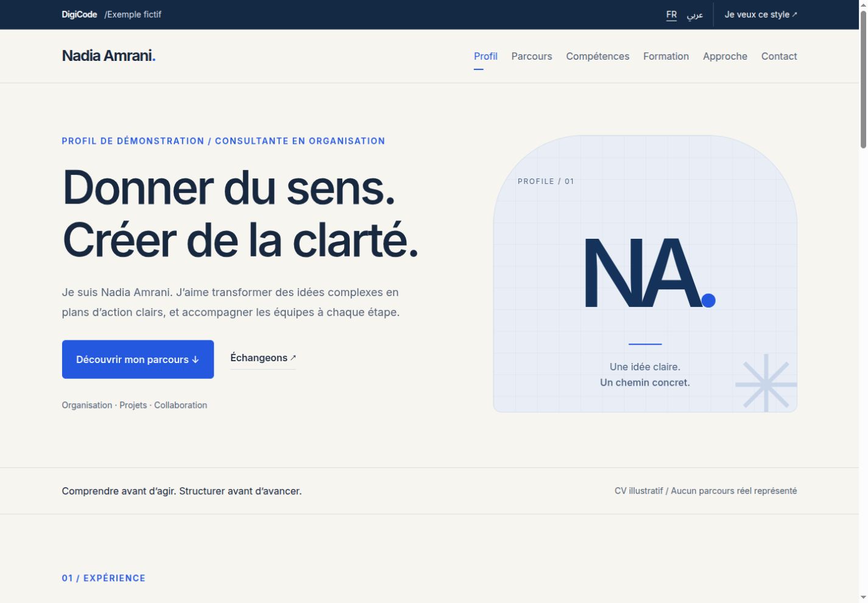Open the Profil navigation link
868x603 pixels.
[485, 56]
